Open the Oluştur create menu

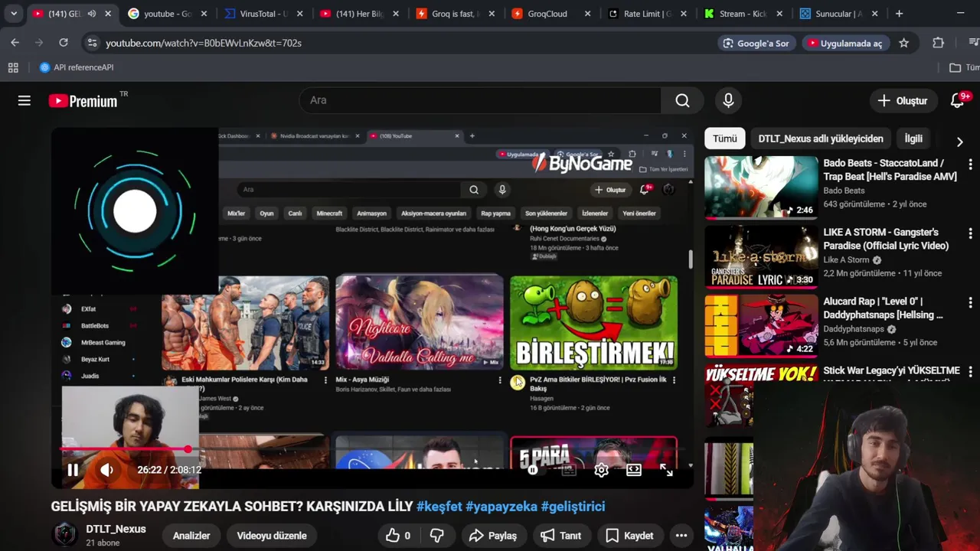pos(903,100)
